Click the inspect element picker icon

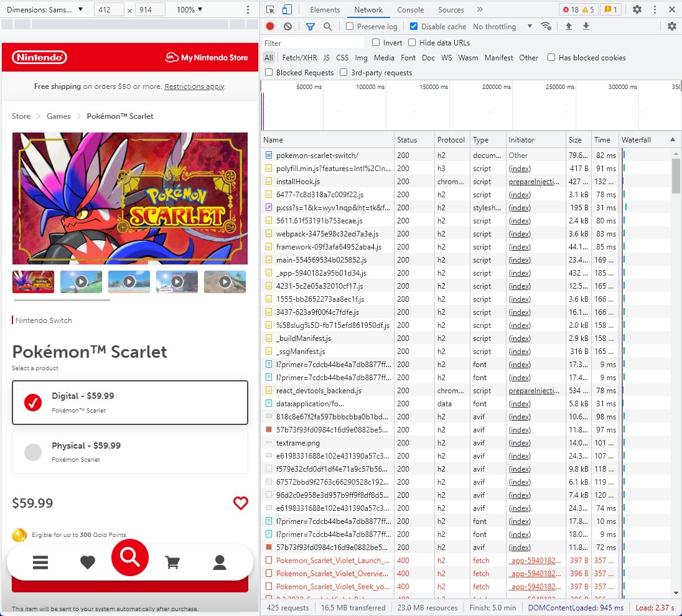270,9
